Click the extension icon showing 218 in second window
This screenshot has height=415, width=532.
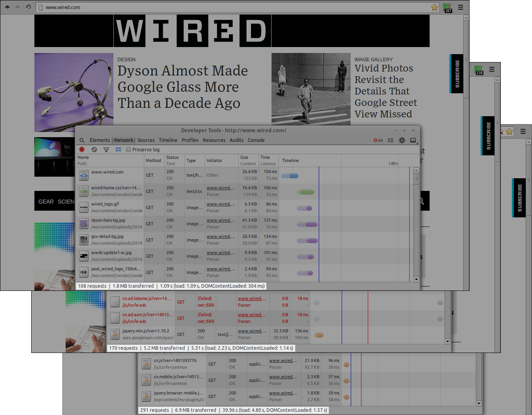(x=479, y=70)
